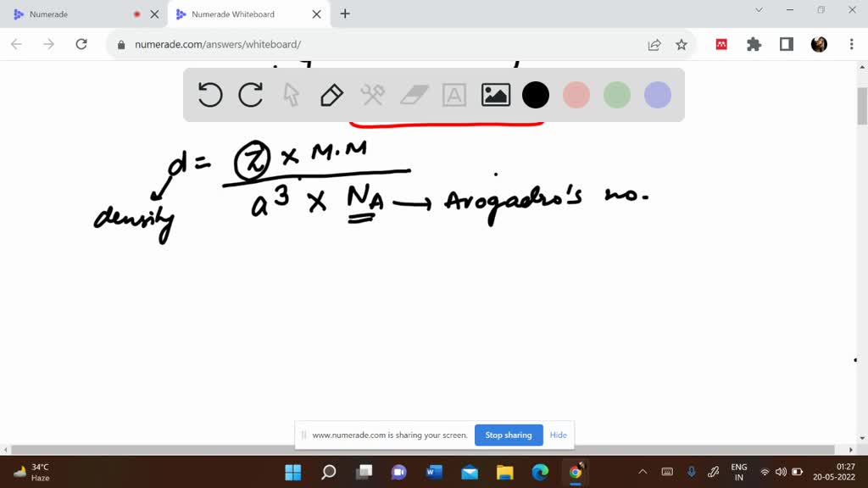Hide the screen sharing notification bar

click(558, 435)
